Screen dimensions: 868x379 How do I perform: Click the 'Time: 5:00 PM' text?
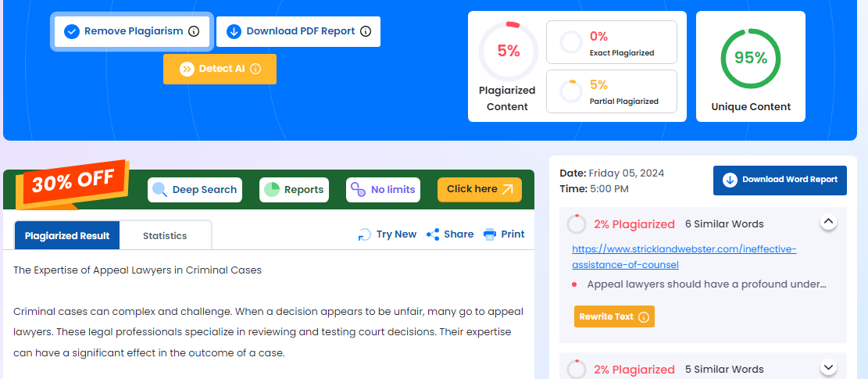594,189
